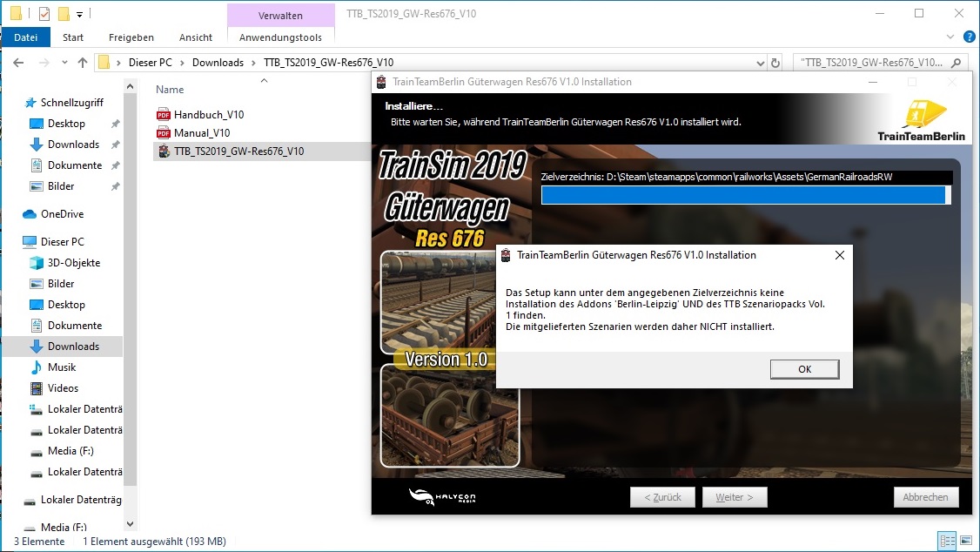Open Bilder under Dieser PC

click(x=61, y=284)
